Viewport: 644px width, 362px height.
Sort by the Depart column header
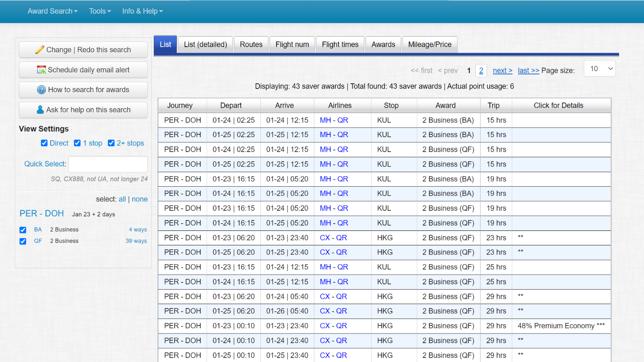coord(233,105)
